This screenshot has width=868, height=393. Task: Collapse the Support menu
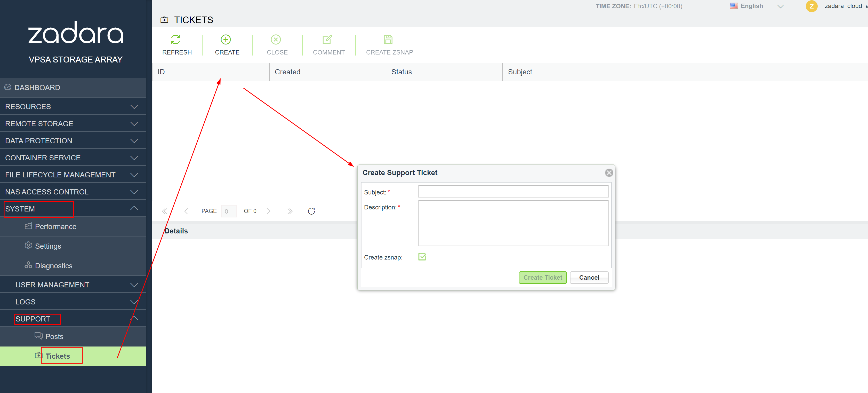(x=73, y=319)
